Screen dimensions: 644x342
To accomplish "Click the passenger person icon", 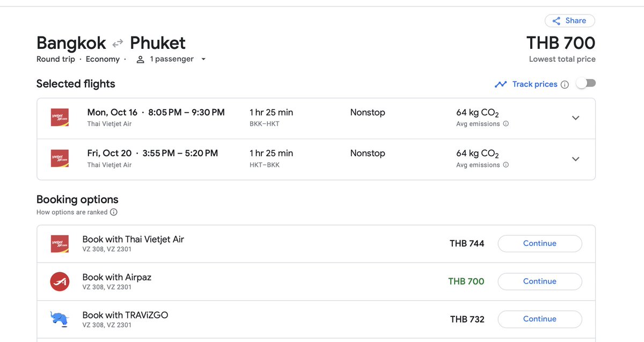I will (141, 60).
